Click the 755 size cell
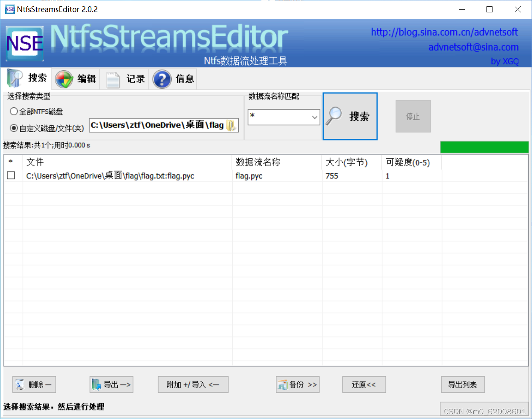This screenshot has height=419, width=532. pyautogui.click(x=332, y=176)
